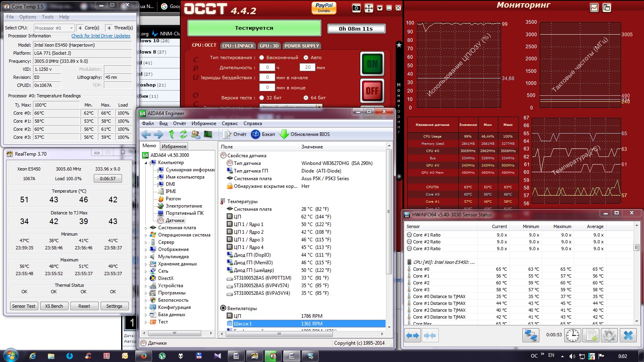Image resolution: width=644 pixels, height=362 pixels.
Task: Open Check for Intel Driver Updates link
Action: [x=101, y=36]
